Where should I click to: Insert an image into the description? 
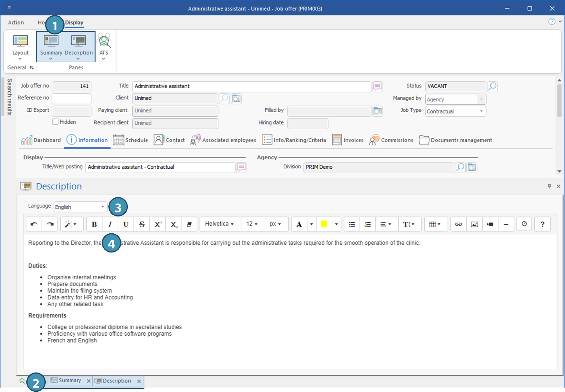[x=474, y=224]
